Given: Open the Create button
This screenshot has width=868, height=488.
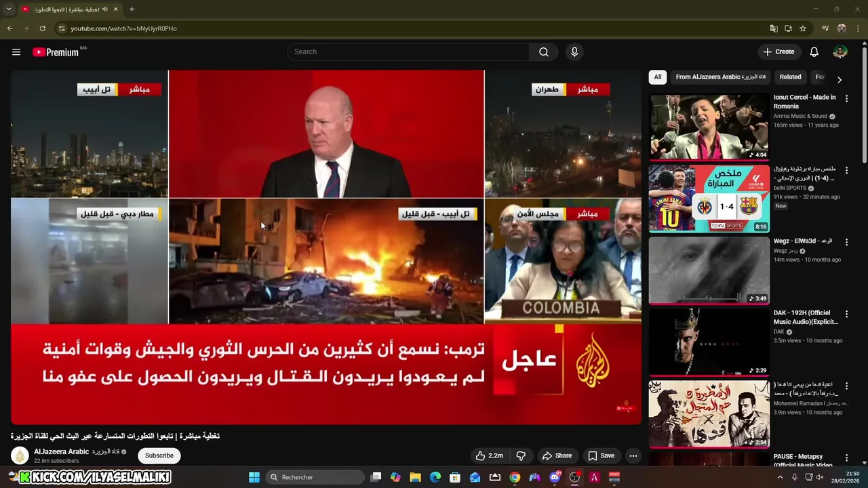Looking at the screenshot, I should 778,52.
